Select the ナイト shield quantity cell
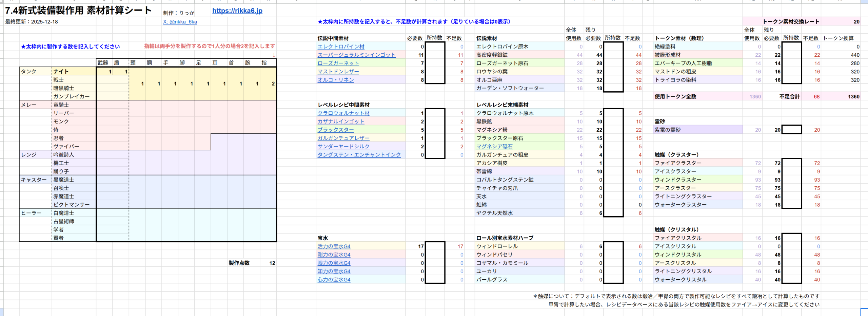The height and width of the screenshot is (316, 868). (121, 72)
